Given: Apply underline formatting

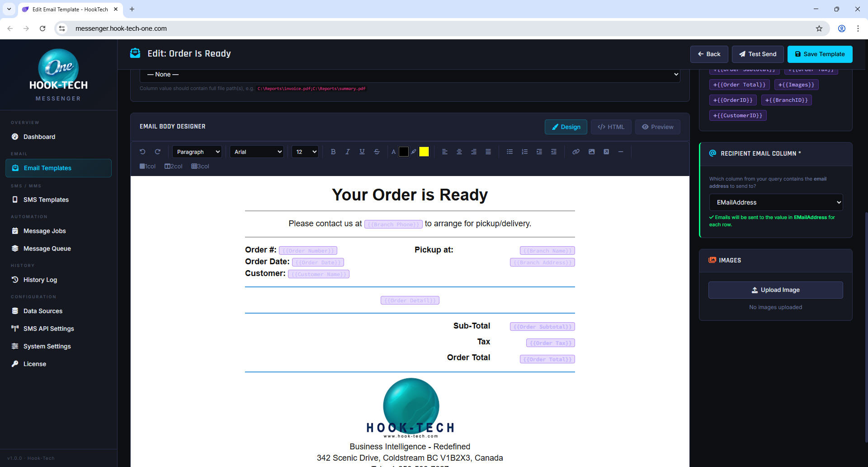Looking at the screenshot, I should (362, 152).
